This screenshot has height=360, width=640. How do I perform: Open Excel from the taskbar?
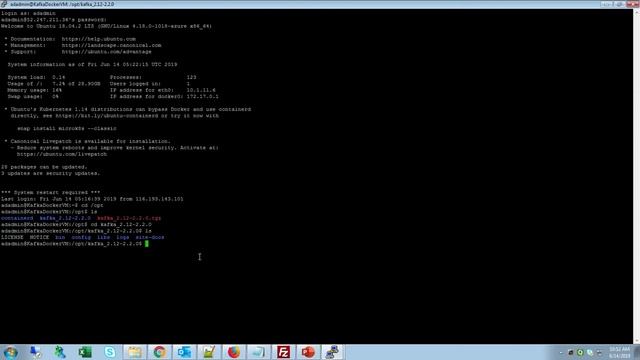(85, 352)
